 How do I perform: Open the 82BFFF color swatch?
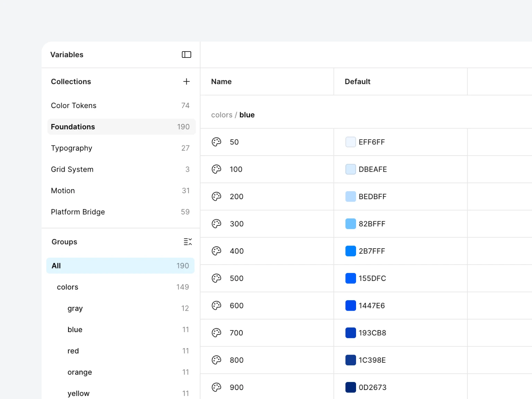point(351,224)
